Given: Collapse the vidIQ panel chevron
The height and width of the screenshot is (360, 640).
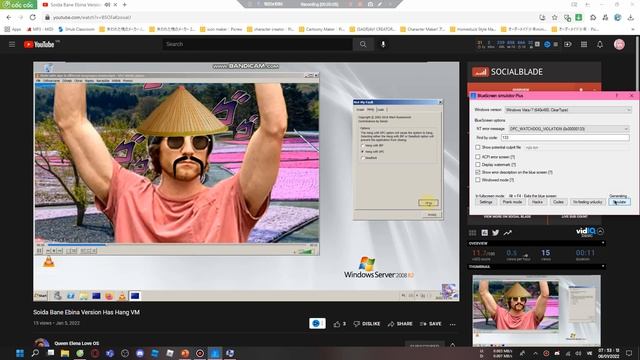Looking at the screenshot, I should [x=600, y=231].
